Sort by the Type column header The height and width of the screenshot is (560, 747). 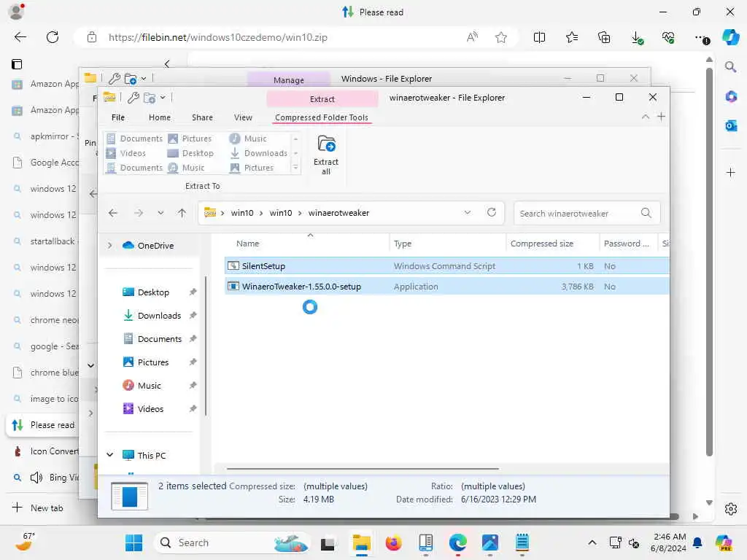click(403, 244)
